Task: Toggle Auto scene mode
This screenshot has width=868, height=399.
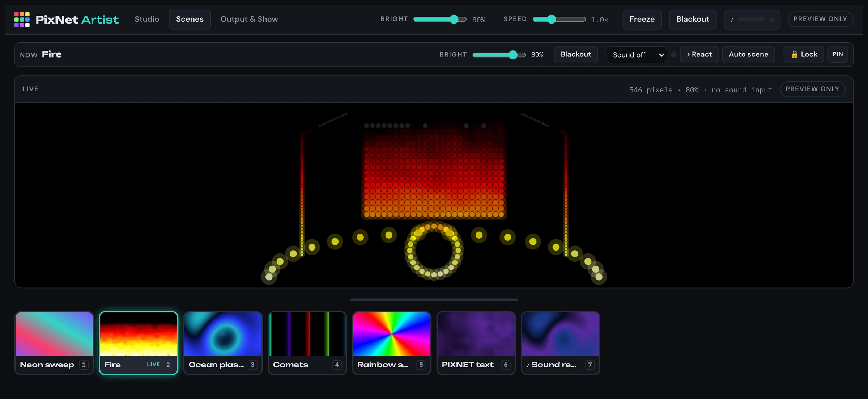Action: click(748, 55)
